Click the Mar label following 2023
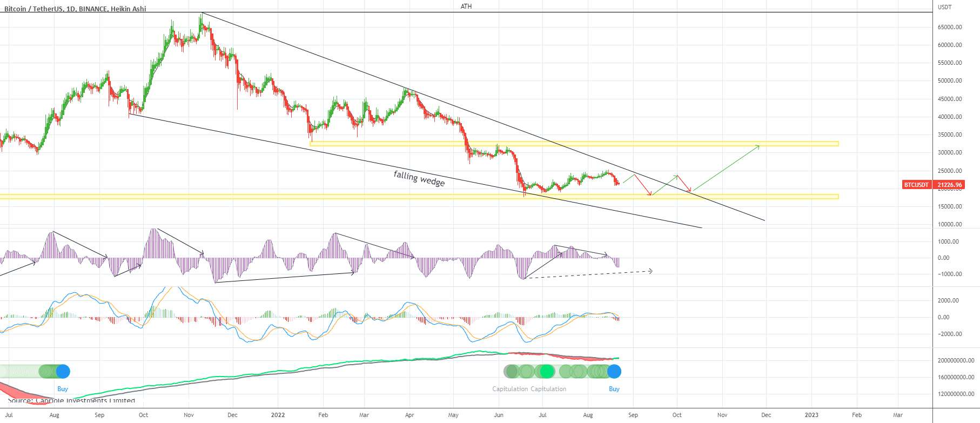The height and width of the screenshot is (423, 980). point(898,415)
